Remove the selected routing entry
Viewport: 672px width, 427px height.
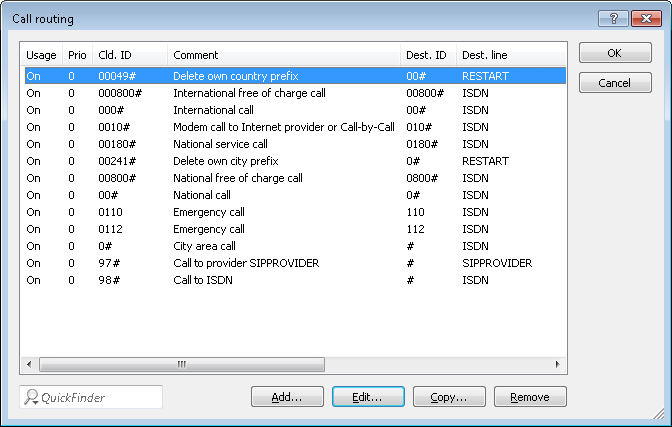530,397
